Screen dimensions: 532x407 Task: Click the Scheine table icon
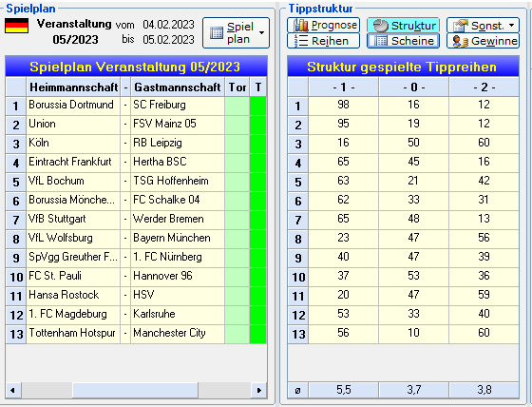tap(381, 41)
